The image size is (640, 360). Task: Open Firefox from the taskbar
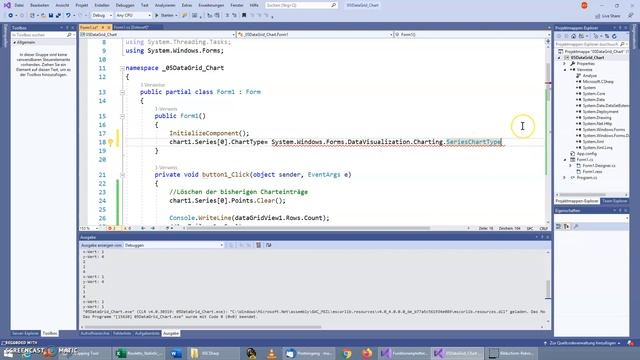[x=367, y=353]
